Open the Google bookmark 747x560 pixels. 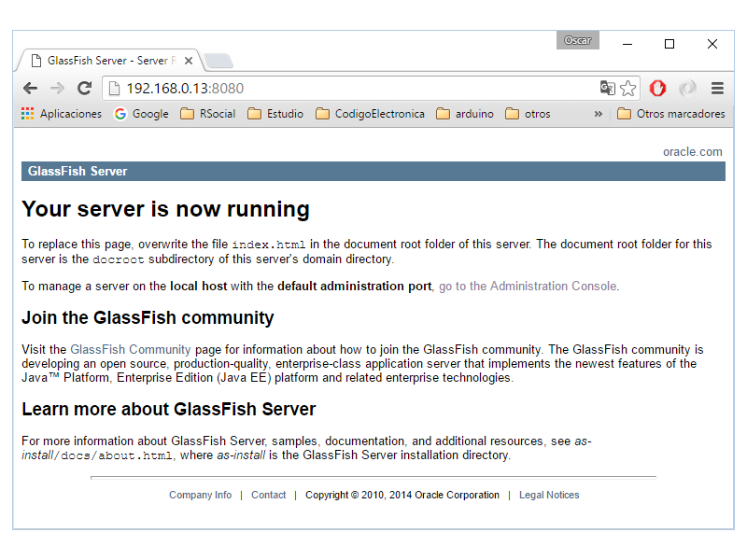(x=142, y=114)
